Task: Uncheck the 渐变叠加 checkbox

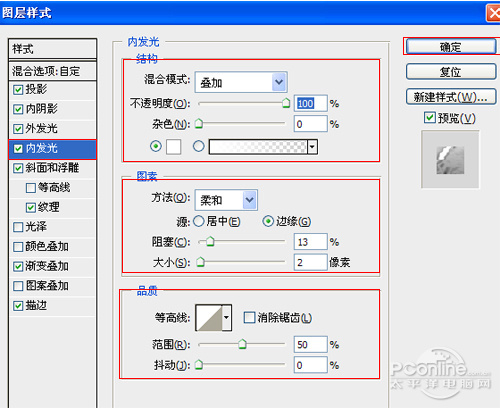Action: [x=18, y=266]
